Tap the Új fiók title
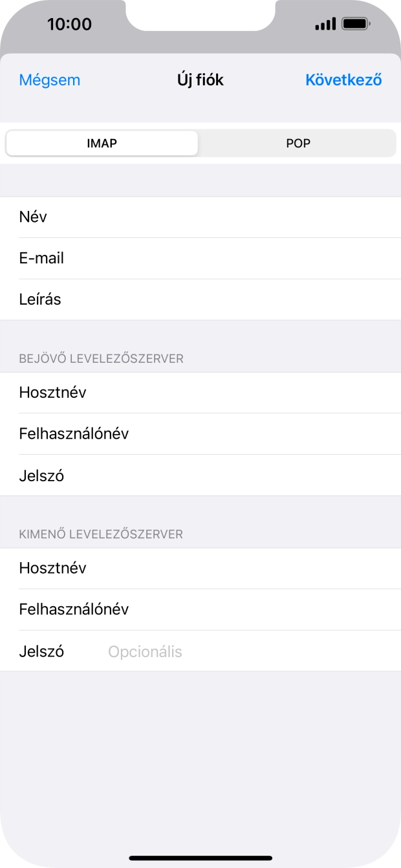401x868 pixels. point(200,80)
